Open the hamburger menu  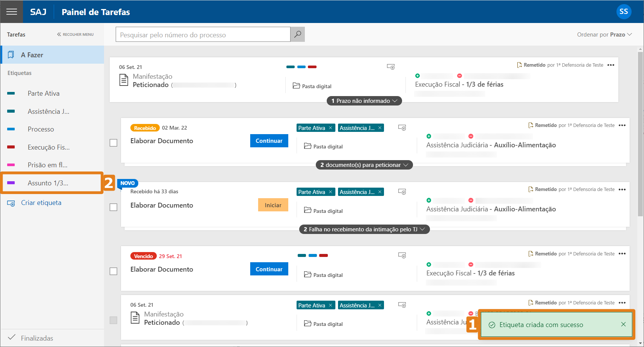pyautogui.click(x=12, y=12)
